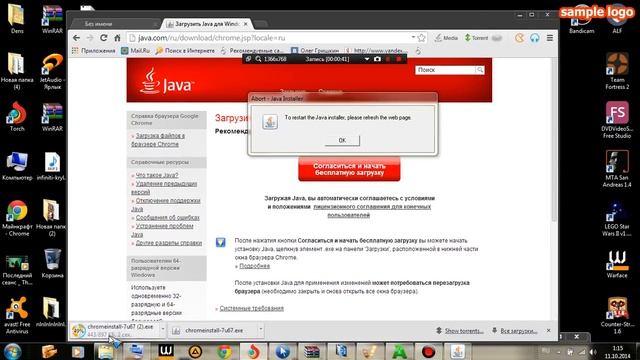Click the red Согласиться и начать download button
The height and width of the screenshot is (360, 640).
[x=349, y=169]
